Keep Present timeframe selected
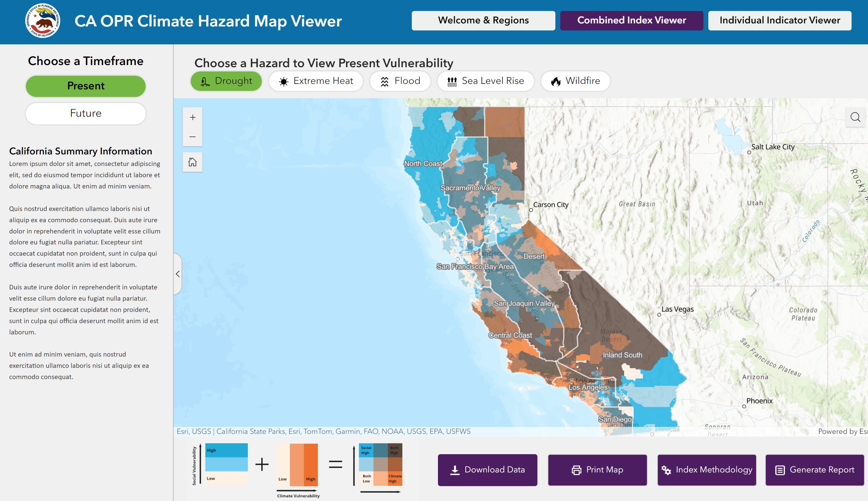This screenshot has width=868, height=501. tap(85, 86)
